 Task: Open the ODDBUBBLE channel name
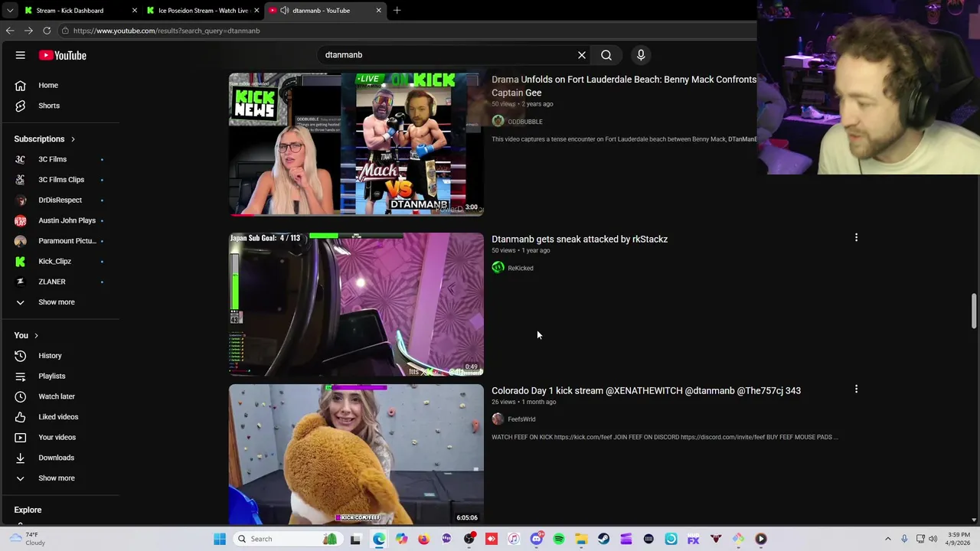525,122
